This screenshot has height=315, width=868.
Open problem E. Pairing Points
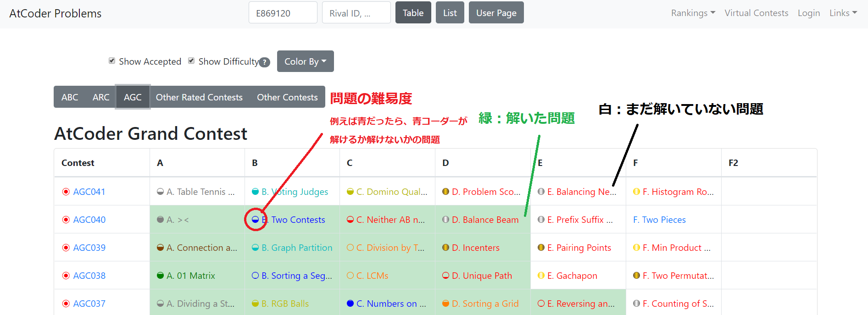coord(579,248)
